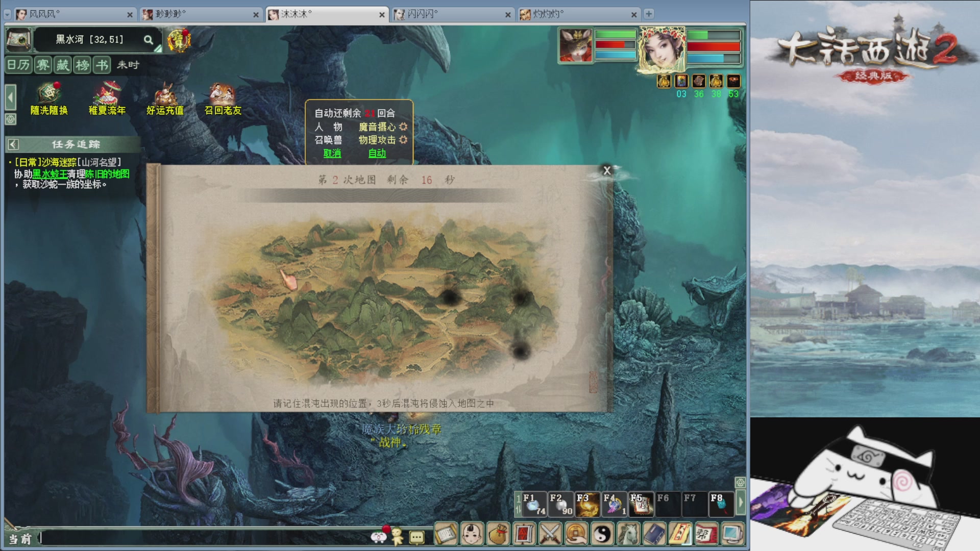Open gear settings for 物理攻击 pet action
This screenshot has height=551, width=980.
coord(403,139)
